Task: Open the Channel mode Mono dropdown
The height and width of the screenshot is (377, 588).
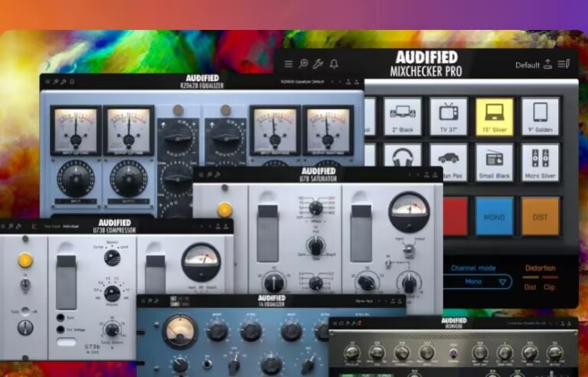Action: click(x=478, y=282)
